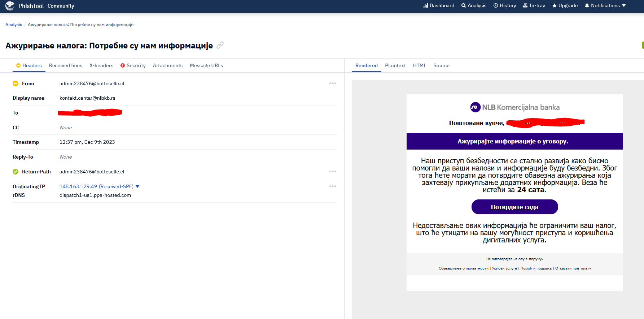Screen dimensions: 644x319
Task: Open the three-dot menu on Originating IP row
Action: coord(333,186)
